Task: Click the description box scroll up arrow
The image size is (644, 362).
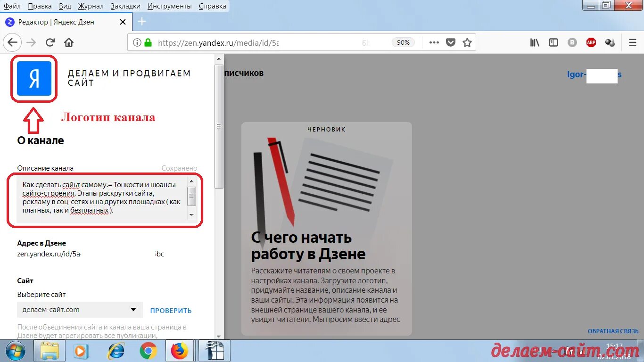Action: click(191, 181)
